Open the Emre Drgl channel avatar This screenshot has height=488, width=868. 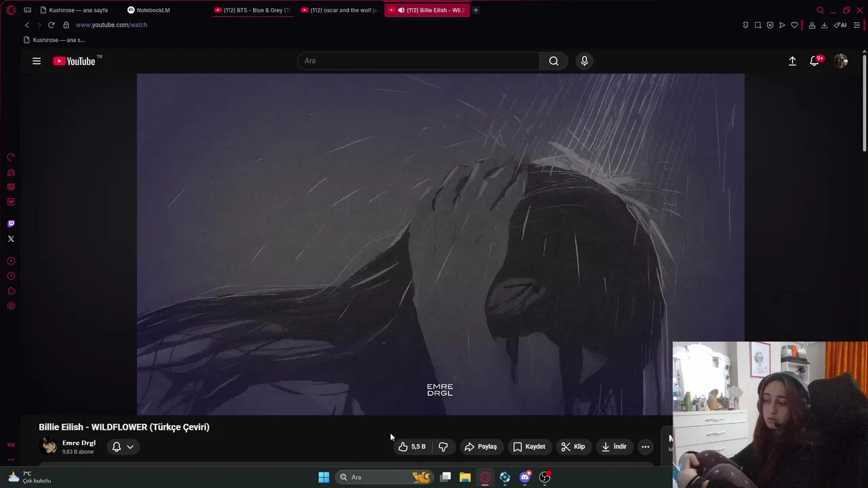click(49, 446)
